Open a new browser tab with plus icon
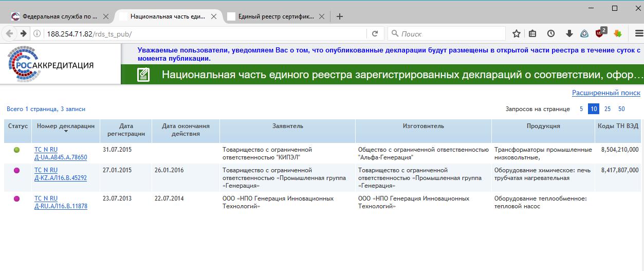Viewport: 644px width, 271px height. pyautogui.click(x=339, y=16)
